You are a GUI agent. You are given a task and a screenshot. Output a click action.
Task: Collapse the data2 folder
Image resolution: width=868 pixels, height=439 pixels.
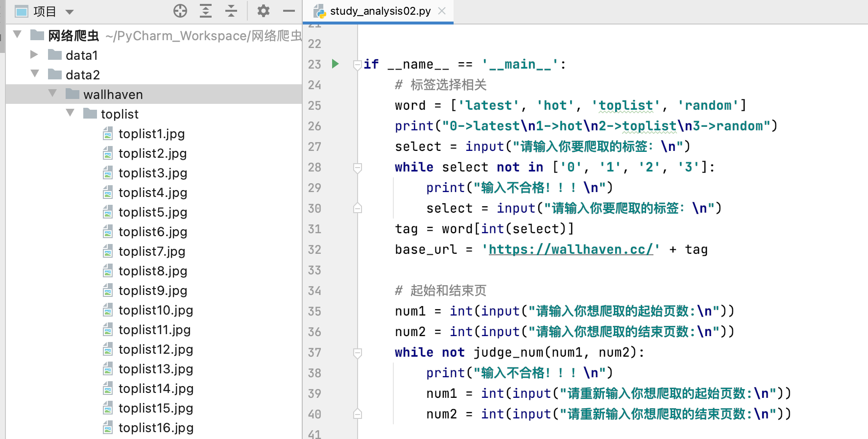(35, 73)
